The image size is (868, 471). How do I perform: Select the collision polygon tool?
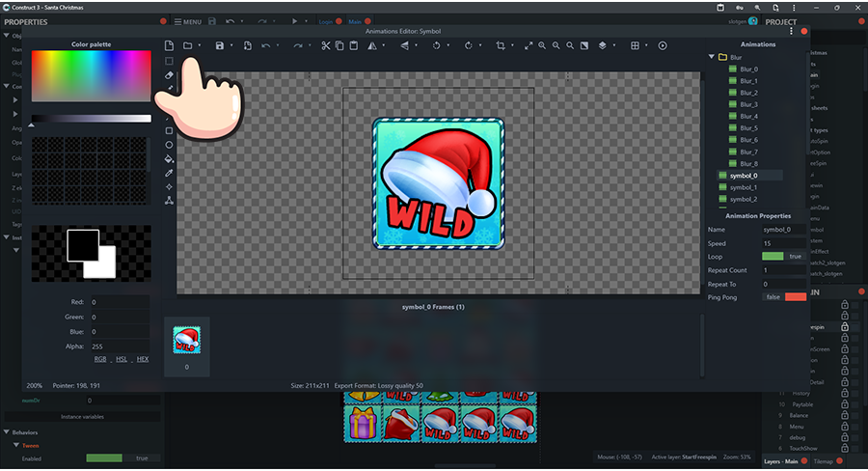[170, 201]
